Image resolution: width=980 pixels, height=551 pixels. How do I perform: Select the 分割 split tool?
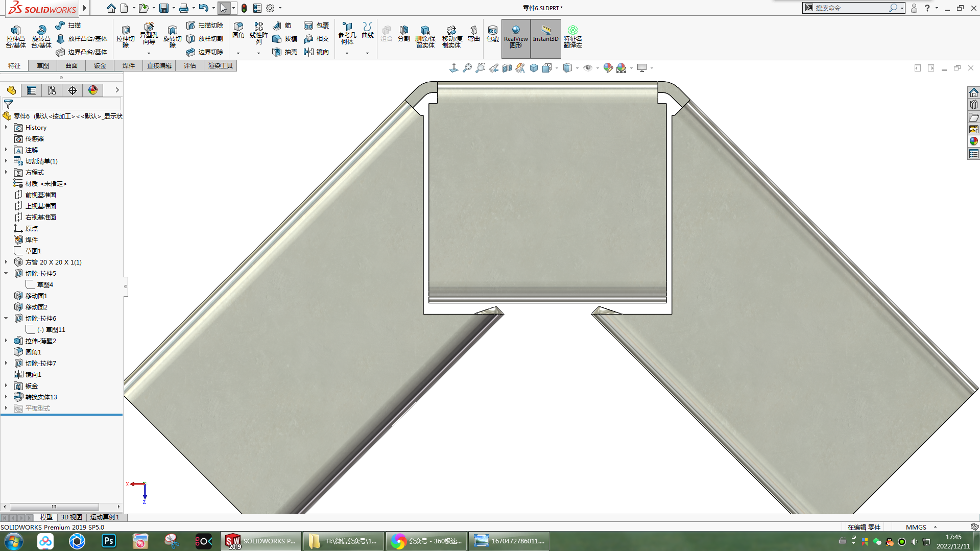point(404,34)
